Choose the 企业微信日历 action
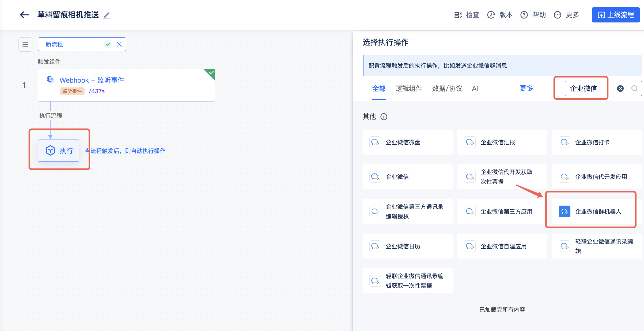Screen dimensions: 644x331 click(407, 246)
